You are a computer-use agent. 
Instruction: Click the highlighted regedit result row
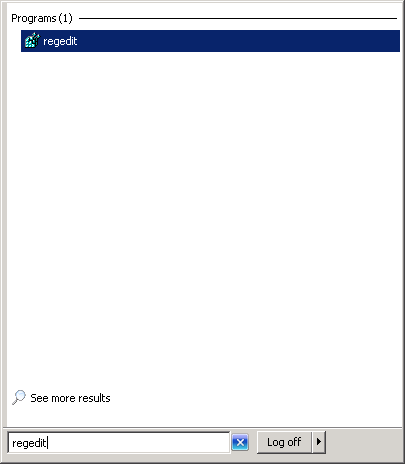210,41
